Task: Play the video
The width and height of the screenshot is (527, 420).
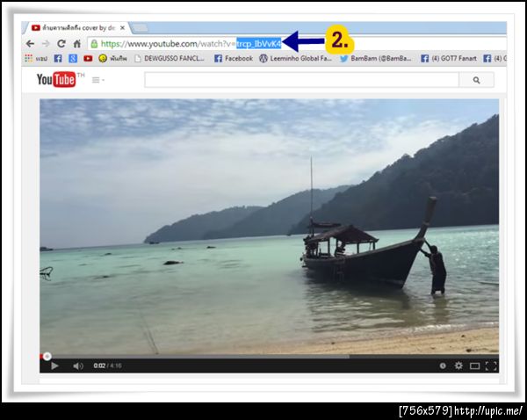Action: point(54,366)
